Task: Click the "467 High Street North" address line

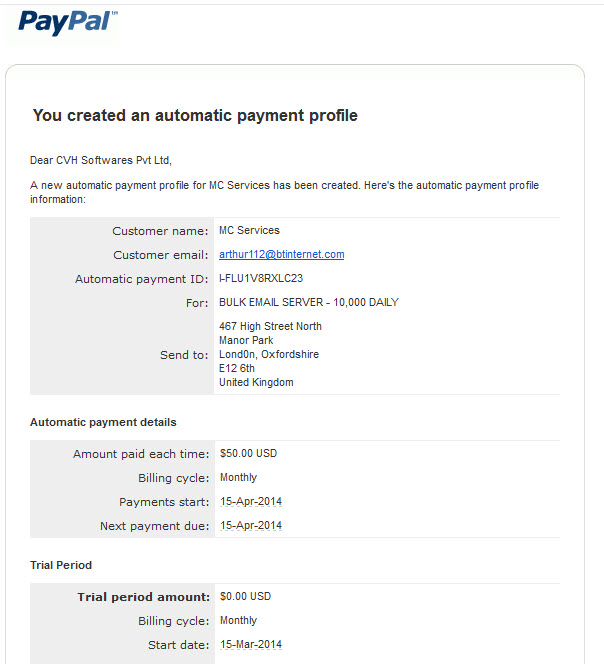Action: point(270,326)
